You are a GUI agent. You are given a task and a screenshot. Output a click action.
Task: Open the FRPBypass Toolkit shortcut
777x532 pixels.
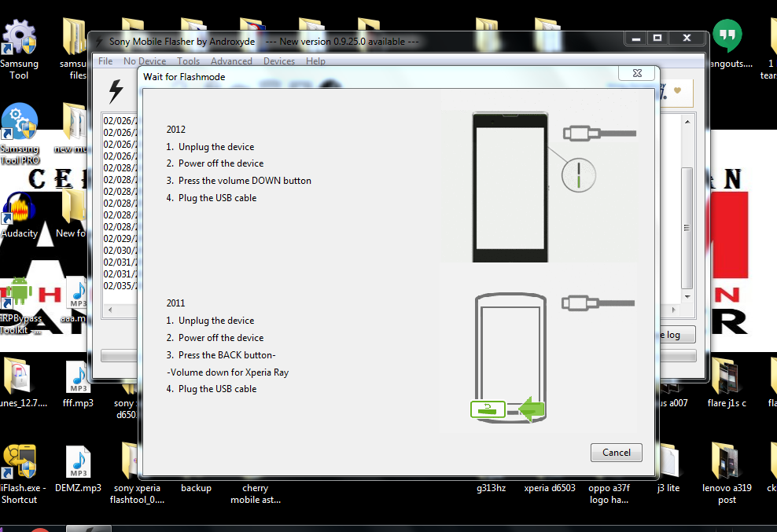tap(19, 305)
